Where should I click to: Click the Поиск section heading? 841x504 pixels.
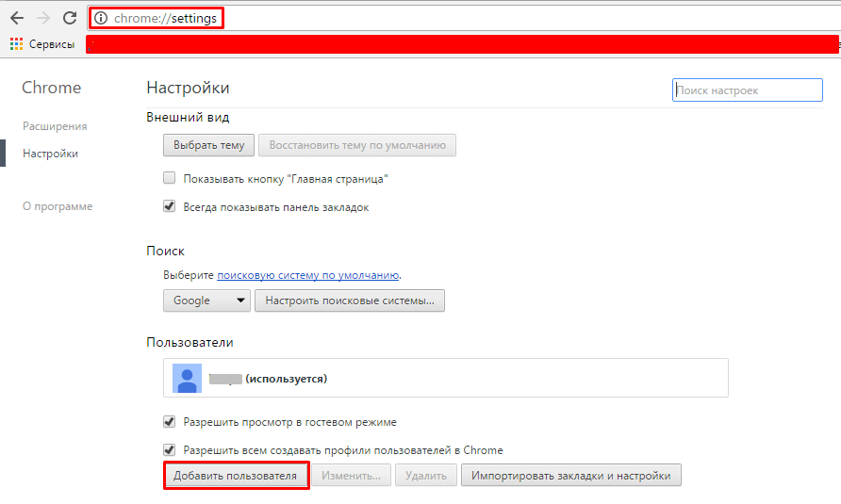(x=165, y=251)
